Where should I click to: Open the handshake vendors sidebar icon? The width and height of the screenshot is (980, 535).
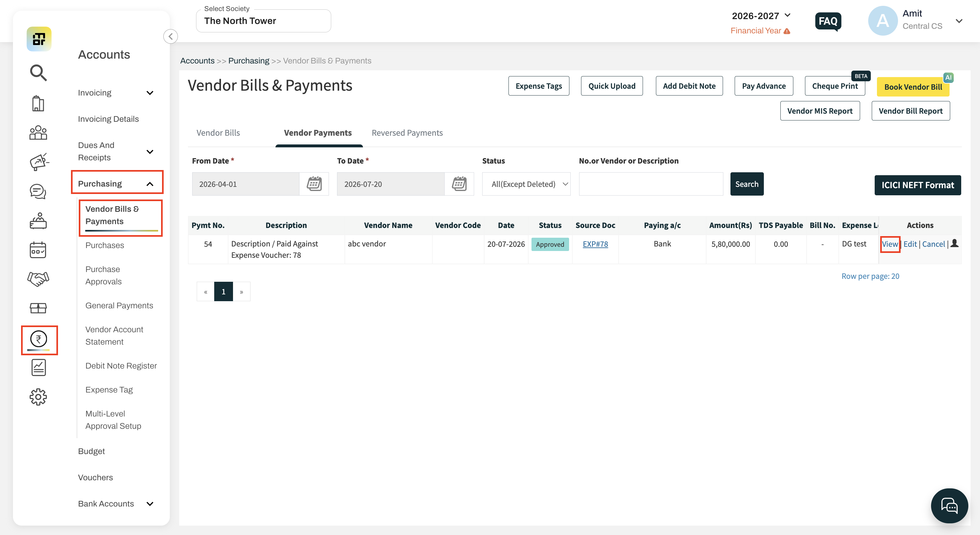click(x=38, y=279)
